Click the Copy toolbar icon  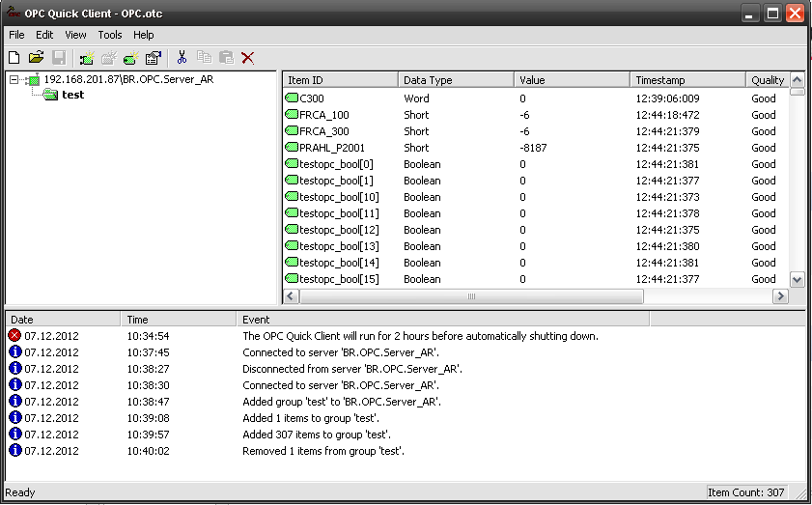coord(204,58)
